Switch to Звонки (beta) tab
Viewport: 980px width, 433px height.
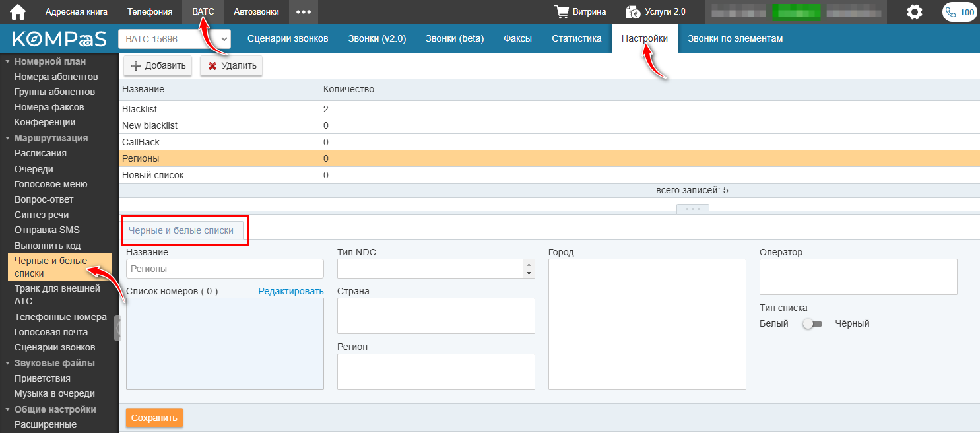point(455,38)
